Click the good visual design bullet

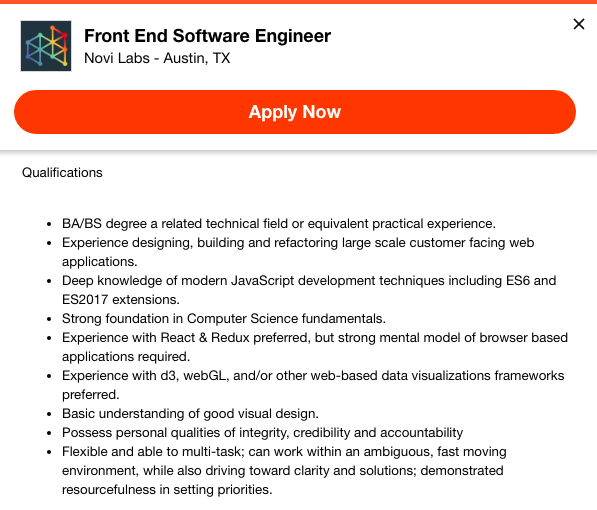tap(190, 414)
